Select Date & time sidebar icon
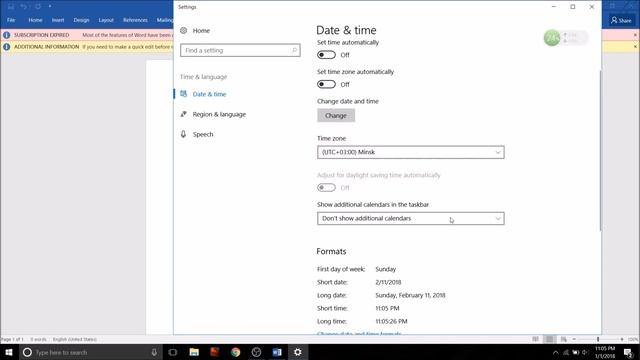 pyautogui.click(x=184, y=94)
